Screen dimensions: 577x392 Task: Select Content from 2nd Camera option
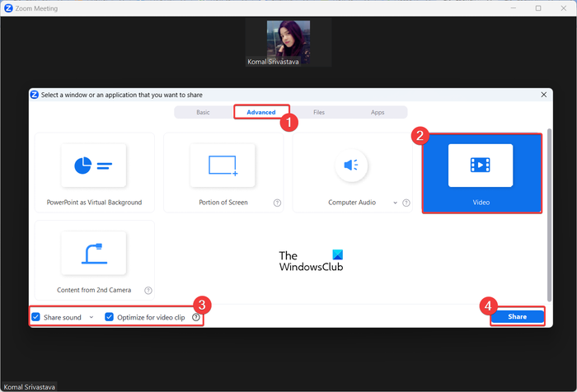tap(95, 260)
